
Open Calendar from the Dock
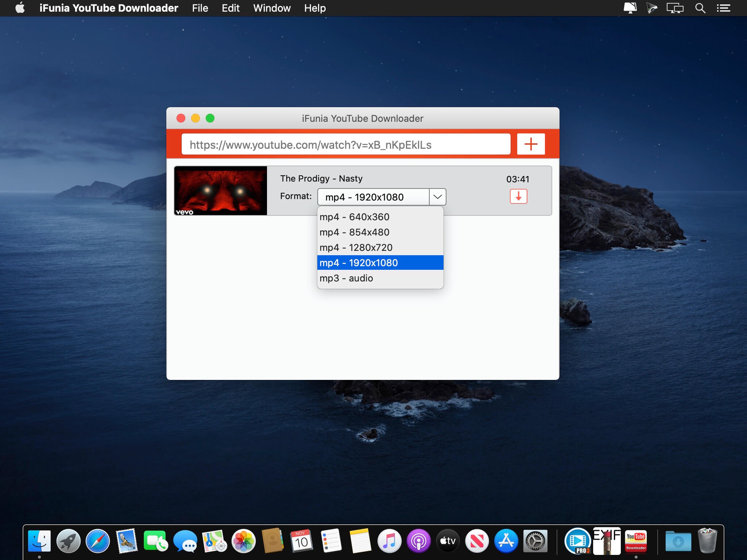[302, 541]
